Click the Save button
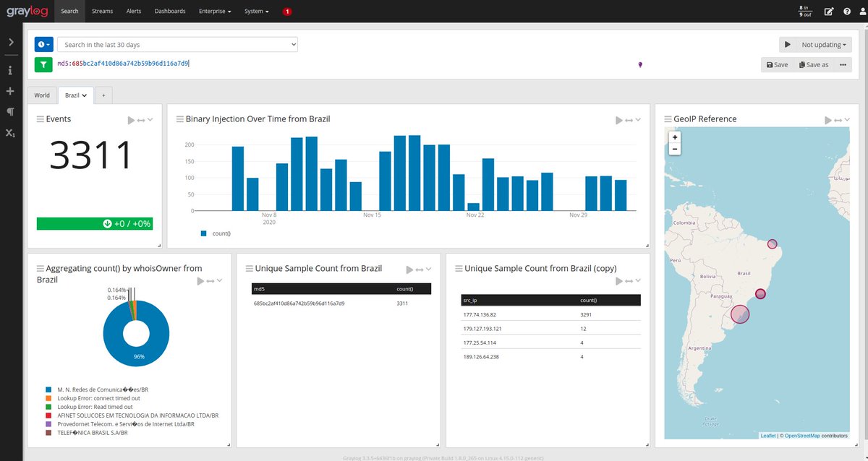 [x=777, y=64]
